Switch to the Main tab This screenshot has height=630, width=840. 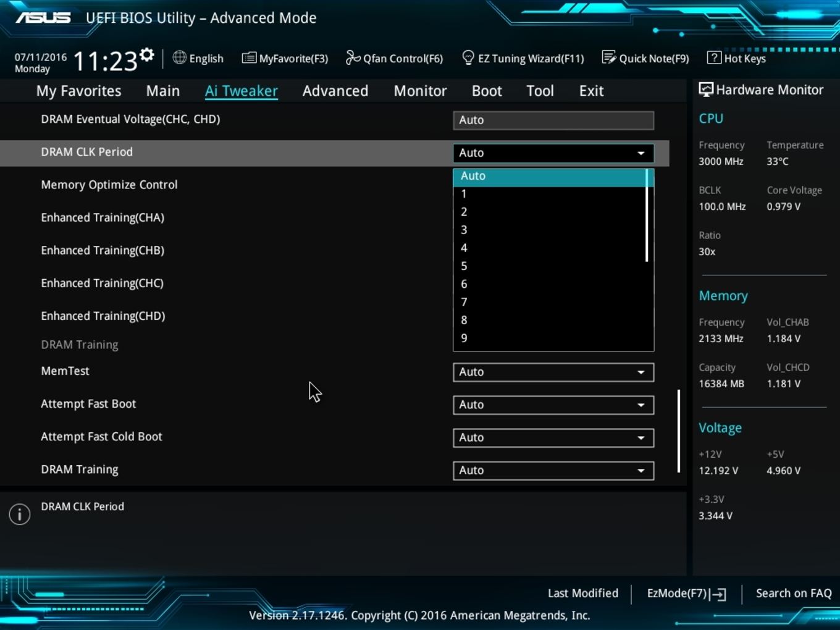[x=163, y=91]
